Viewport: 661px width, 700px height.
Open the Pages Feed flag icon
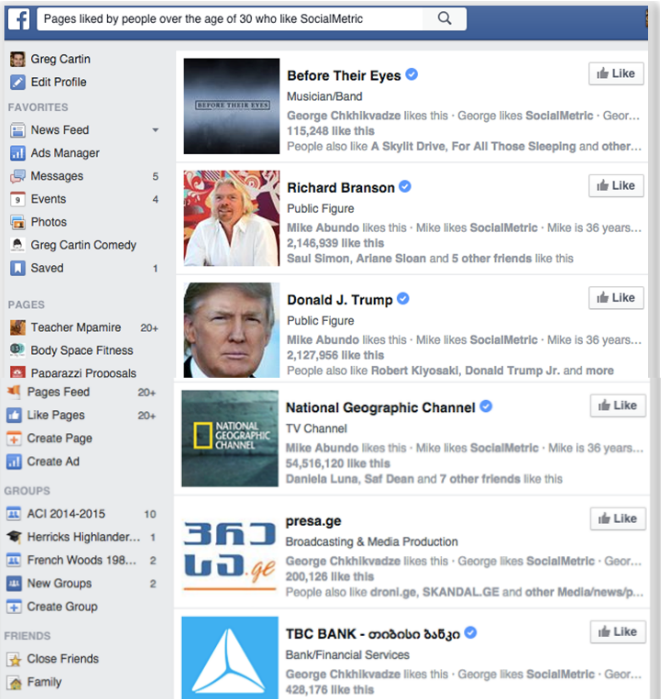click(x=14, y=392)
